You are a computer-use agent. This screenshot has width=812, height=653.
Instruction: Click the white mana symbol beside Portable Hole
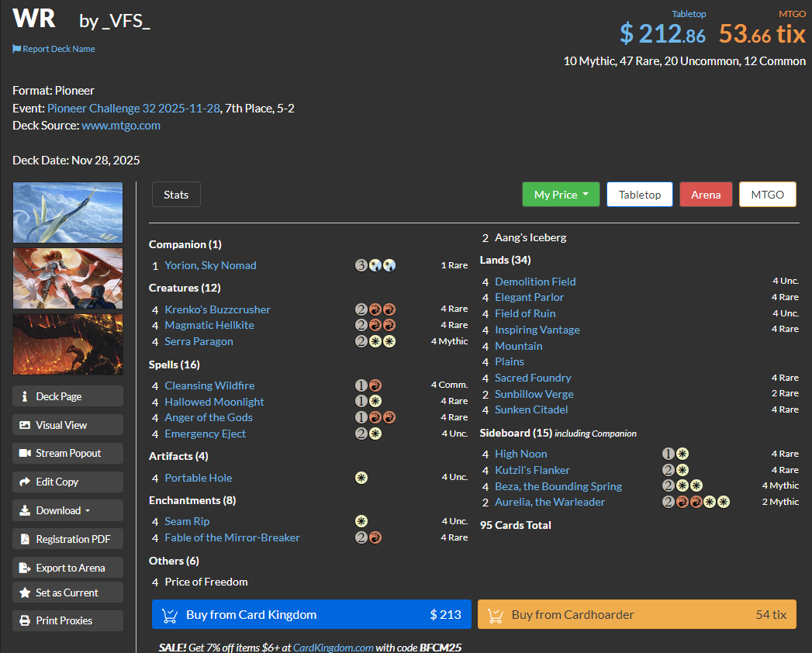(x=361, y=478)
